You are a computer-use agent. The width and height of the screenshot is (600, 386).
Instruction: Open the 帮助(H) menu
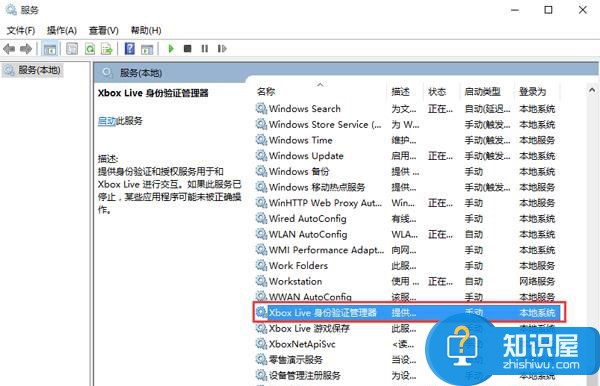[146, 30]
